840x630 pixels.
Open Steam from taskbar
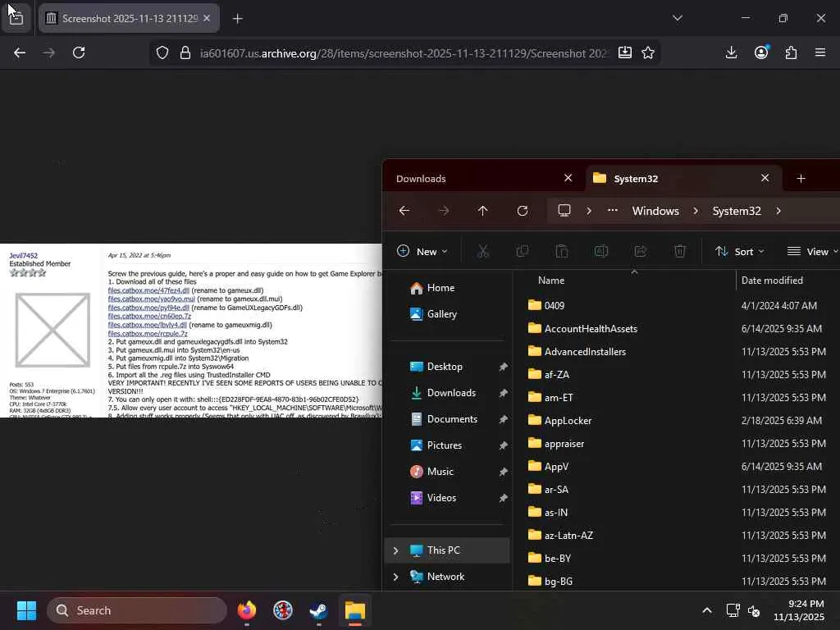319,610
